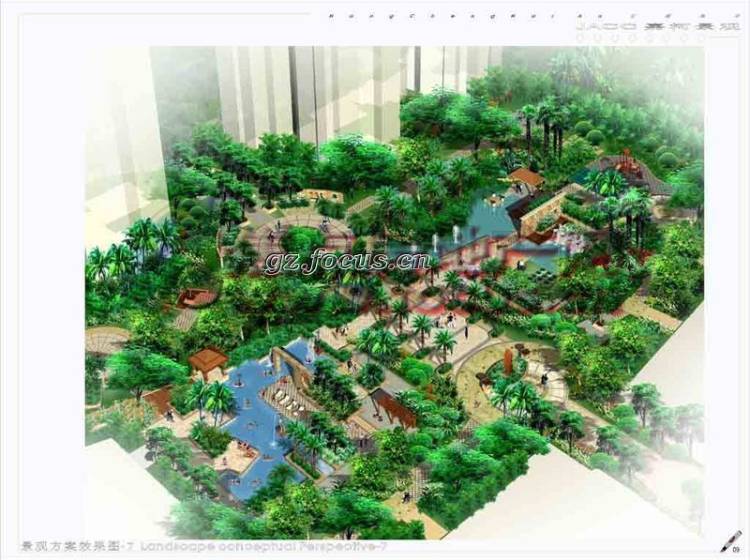The height and width of the screenshot is (560, 750).
Task: Click the pen icon in bottom-right corner
Action: tap(730, 542)
